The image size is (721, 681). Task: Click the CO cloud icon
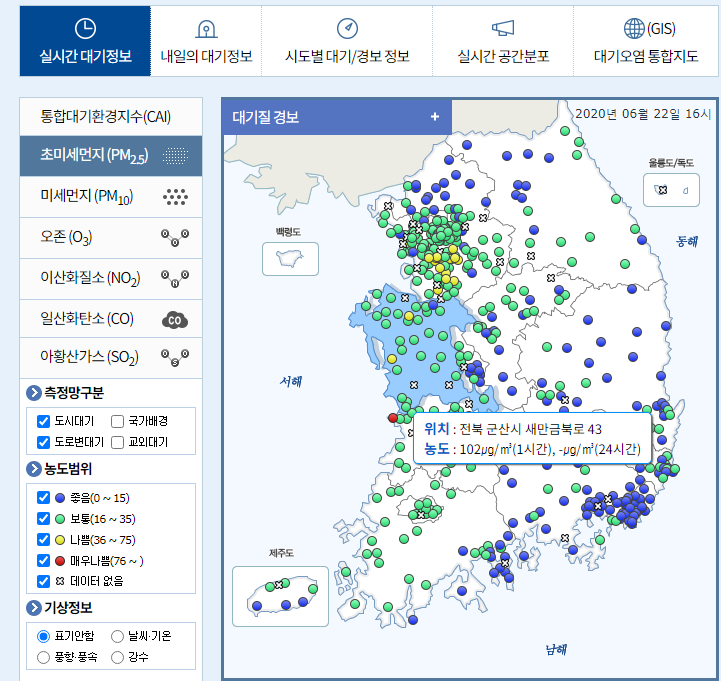pyautogui.click(x=175, y=320)
